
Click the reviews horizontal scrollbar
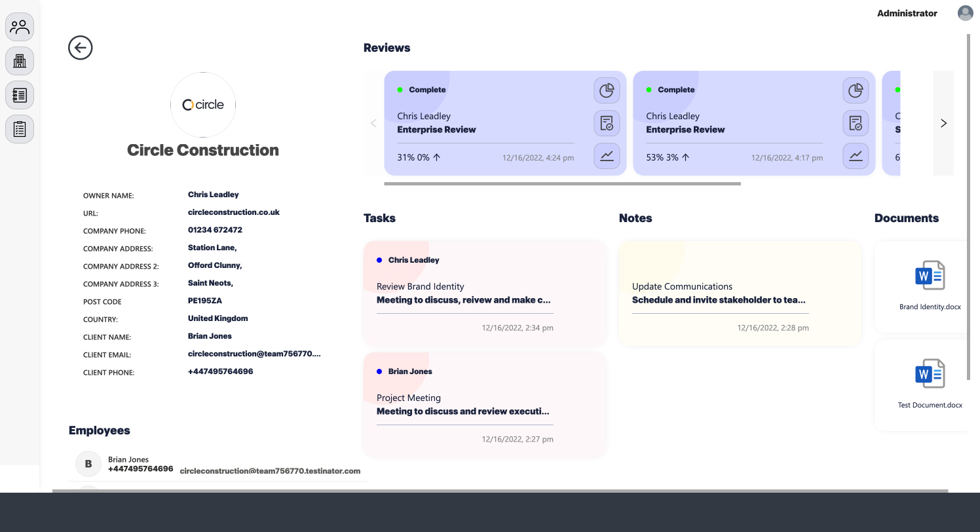pyautogui.click(x=563, y=184)
